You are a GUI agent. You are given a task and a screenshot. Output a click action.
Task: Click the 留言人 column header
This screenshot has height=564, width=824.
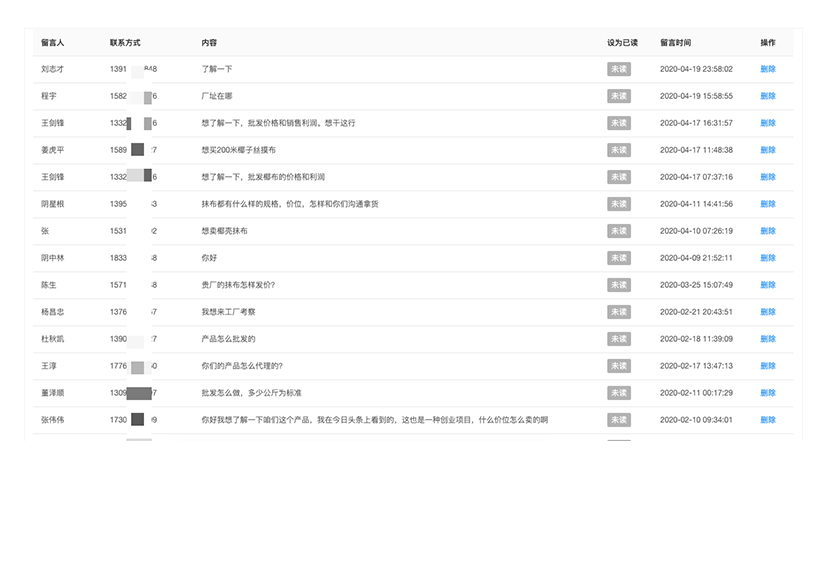(x=53, y=43)
